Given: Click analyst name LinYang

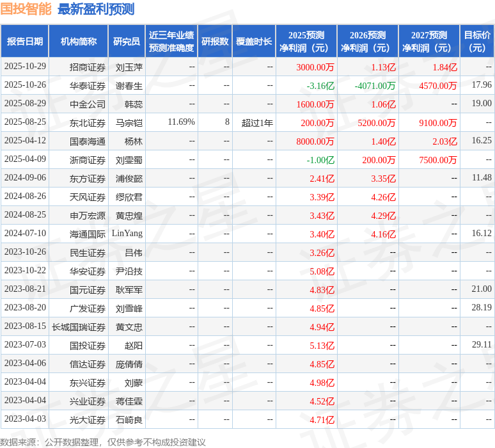Looking at the screenshot, I should point(127,234).
